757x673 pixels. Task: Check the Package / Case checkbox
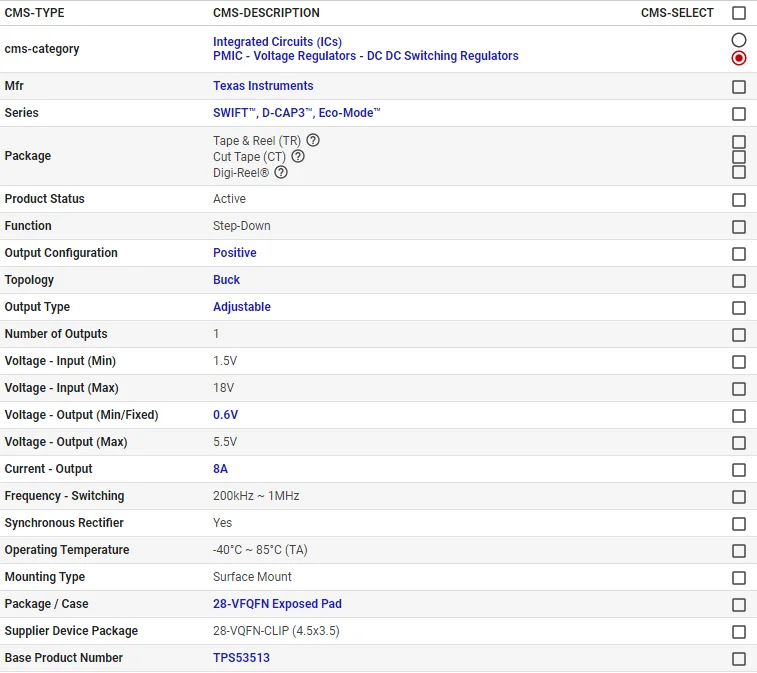click(x=739, y=605)
